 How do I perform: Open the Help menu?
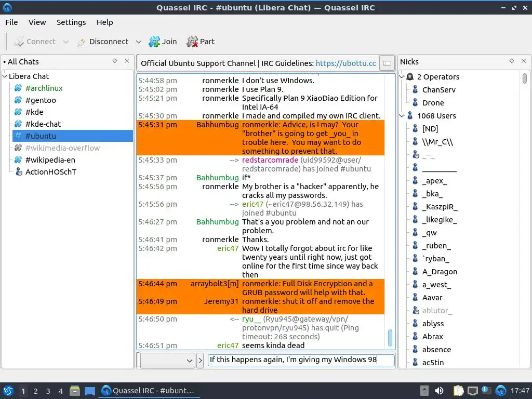pos(104,22)
